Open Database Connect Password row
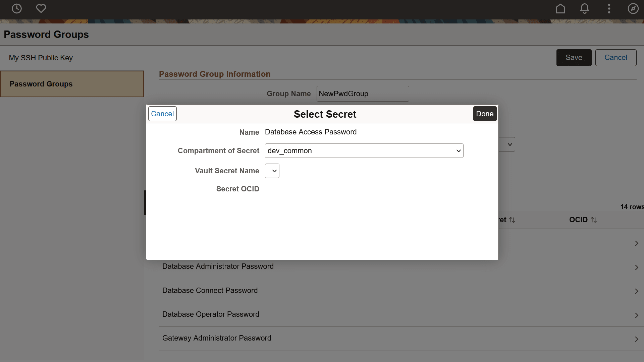 [x=210, y=291]
